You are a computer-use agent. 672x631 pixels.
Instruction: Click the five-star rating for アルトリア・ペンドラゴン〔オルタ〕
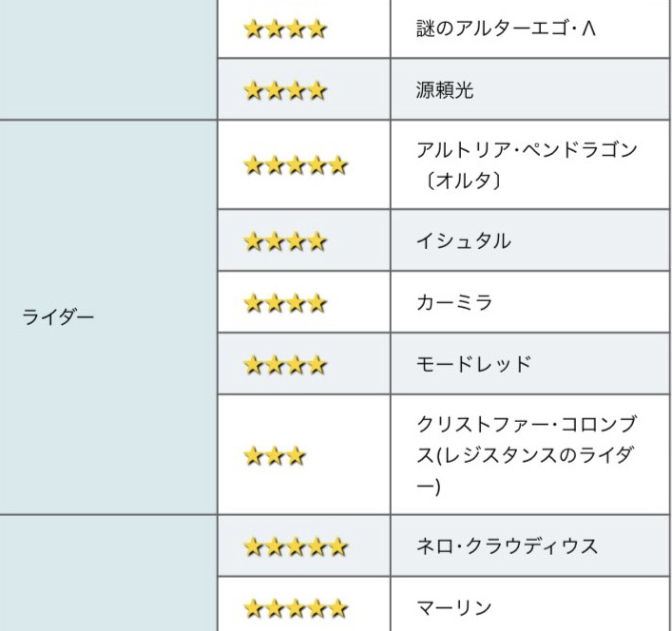296,164
